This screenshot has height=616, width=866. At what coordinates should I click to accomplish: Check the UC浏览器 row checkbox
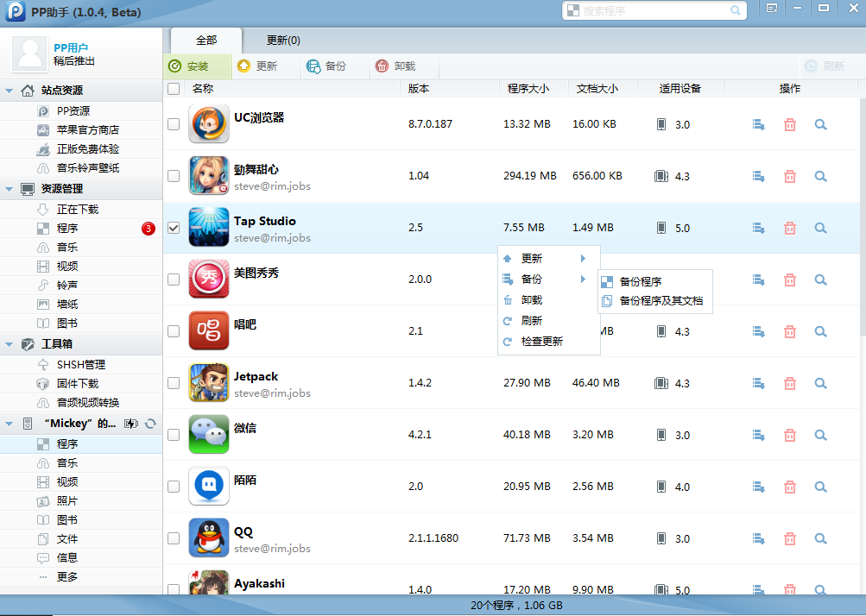point(174,124)
